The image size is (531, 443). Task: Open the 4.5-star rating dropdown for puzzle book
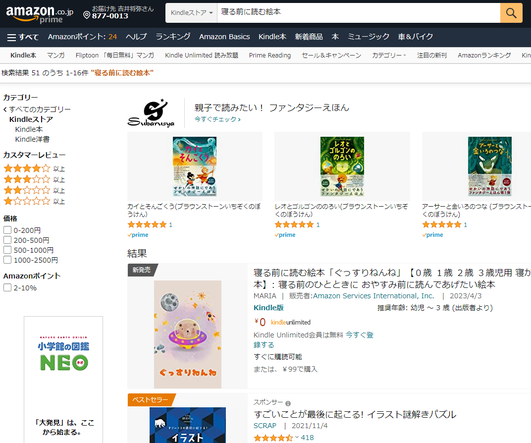(x=276, y=438)
